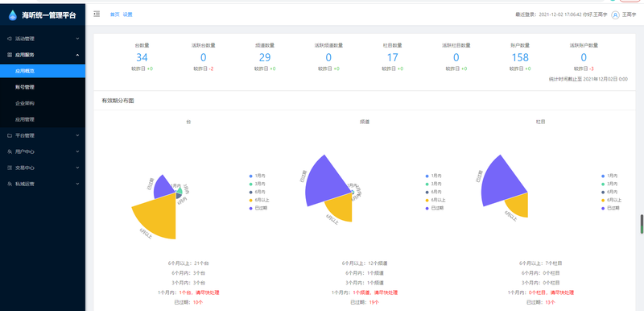Toggle 3月内 legend in 台 chart
This screenshot has width=644, height=311.
257,184
